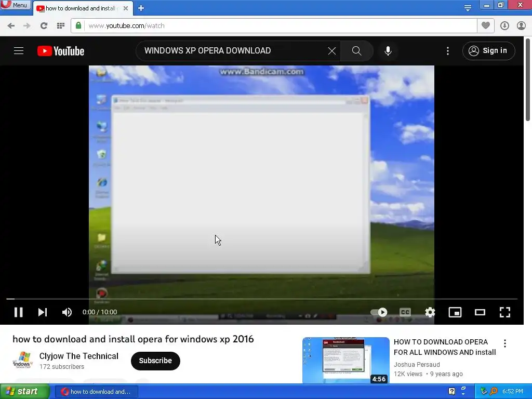This screenshot has height=399, width=532.
Task: Click the taskbar clock 6:52 PM
Action: [513, 392]
